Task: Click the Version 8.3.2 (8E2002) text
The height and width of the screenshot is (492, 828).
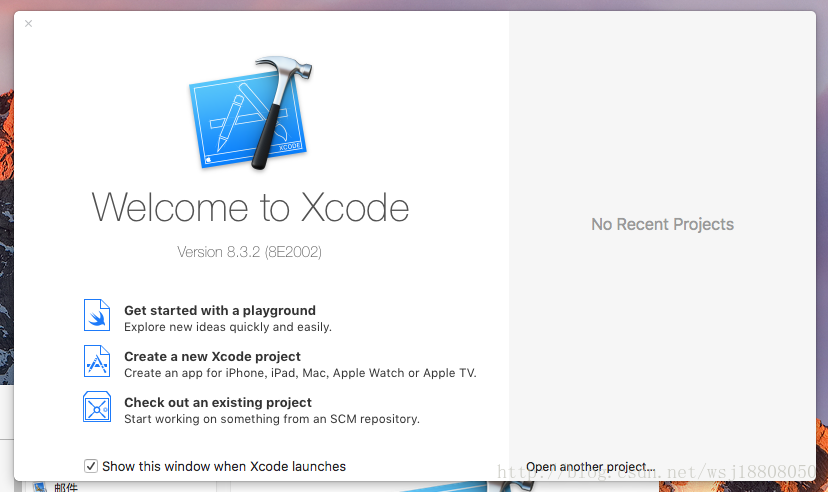Action: [x=249, y=252]
